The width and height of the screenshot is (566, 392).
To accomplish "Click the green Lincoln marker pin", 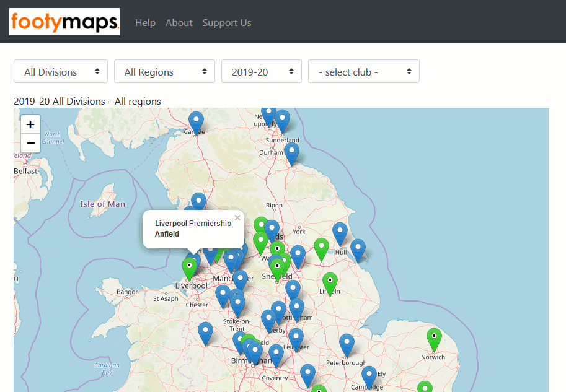I will tap(330, 282).
